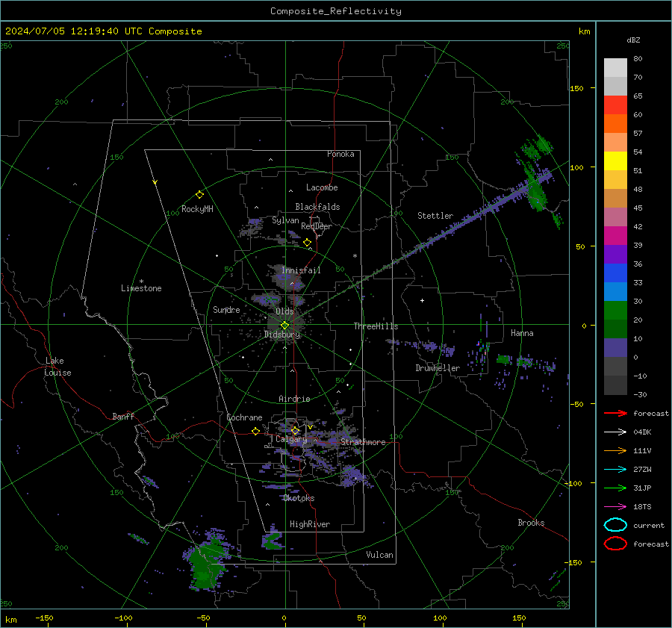
Task: Click the red forecast arrow in legend
Action: pos(615,413)
